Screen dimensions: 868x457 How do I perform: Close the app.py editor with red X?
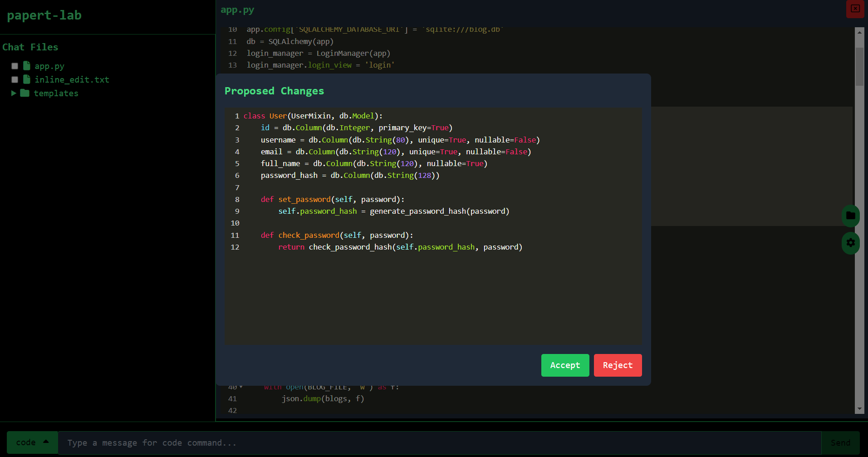855,9
